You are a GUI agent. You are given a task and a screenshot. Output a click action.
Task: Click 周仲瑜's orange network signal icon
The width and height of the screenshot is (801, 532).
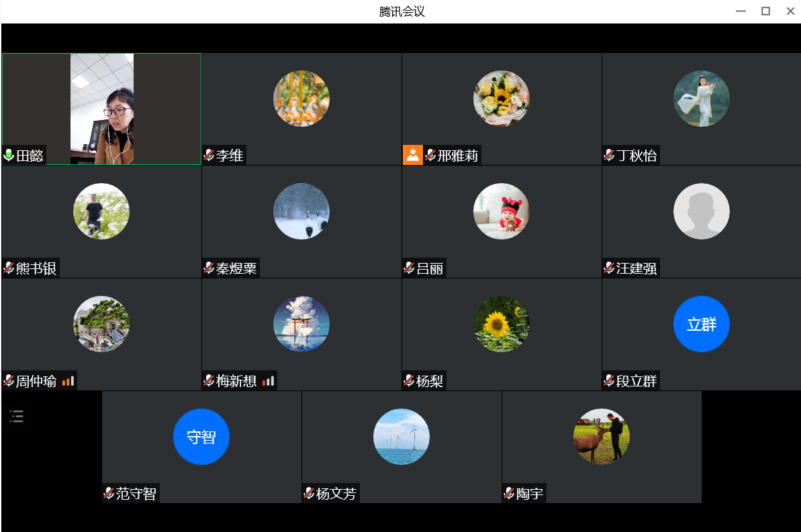[x=68, y=381]
